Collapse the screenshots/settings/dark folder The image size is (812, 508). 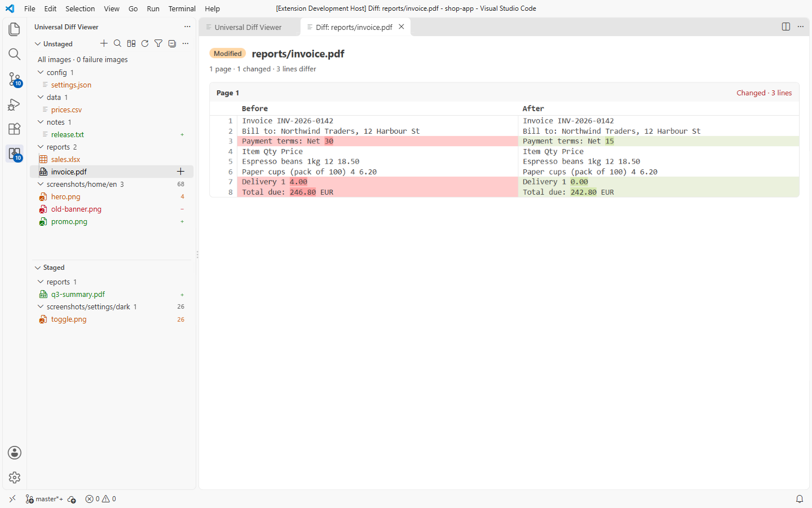point(41,306)
